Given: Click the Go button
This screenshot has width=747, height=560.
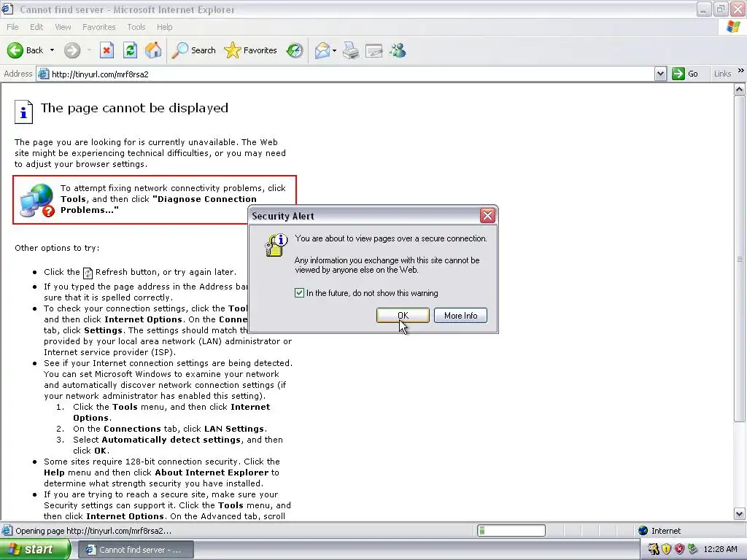Looking at the screenshot, I should tap(685, 74).
